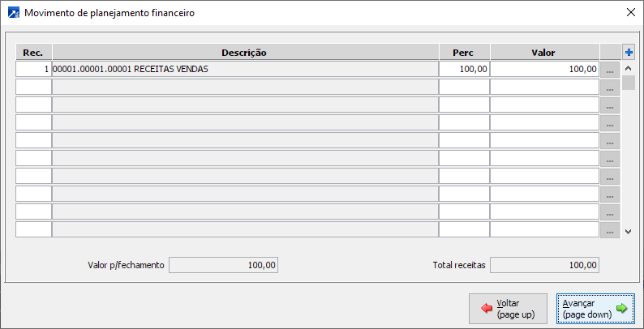Click the Rec. column header
The width and height of the screenshot is (644, 329).
33,52
